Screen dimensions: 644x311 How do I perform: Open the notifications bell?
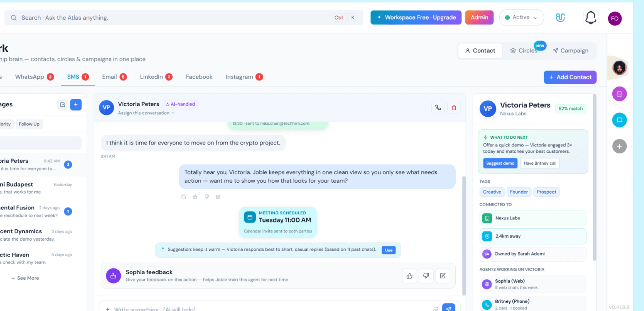point(591,17)
